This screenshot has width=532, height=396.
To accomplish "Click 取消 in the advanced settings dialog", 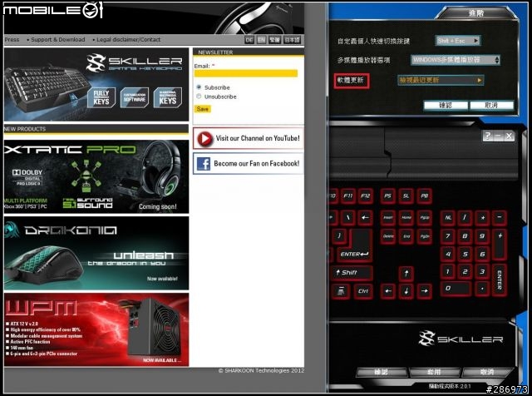I will (491, 106).
